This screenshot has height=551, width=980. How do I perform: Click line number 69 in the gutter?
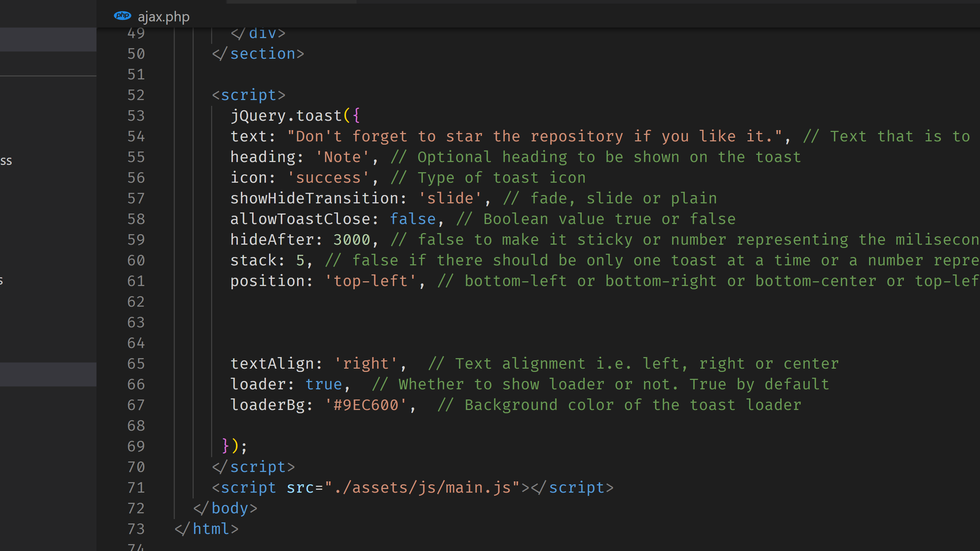[x=136, y=446]
